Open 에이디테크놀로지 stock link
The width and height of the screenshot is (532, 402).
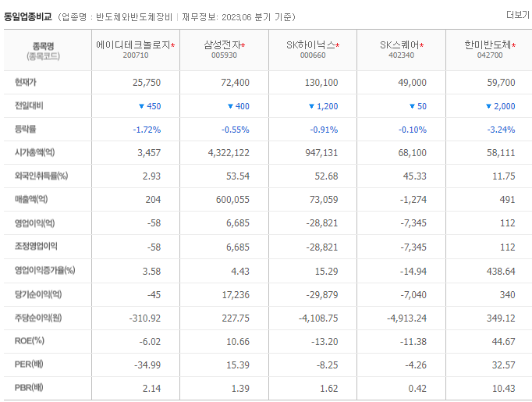[x=133, y=44]
